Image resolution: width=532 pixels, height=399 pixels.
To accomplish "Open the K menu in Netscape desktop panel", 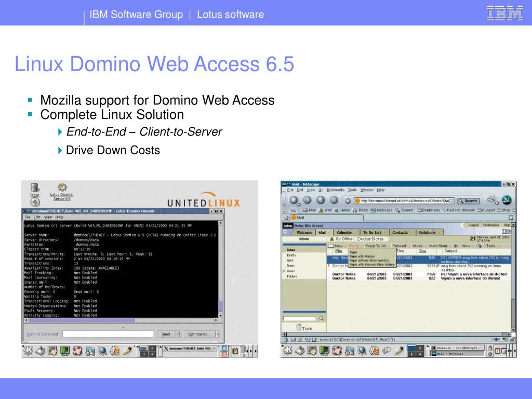I will 287,351.
